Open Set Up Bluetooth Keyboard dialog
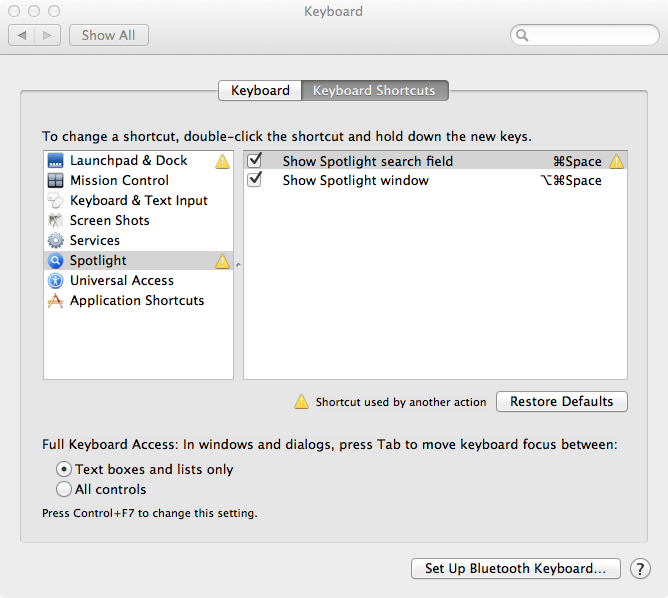 click(x=515, y=569)
